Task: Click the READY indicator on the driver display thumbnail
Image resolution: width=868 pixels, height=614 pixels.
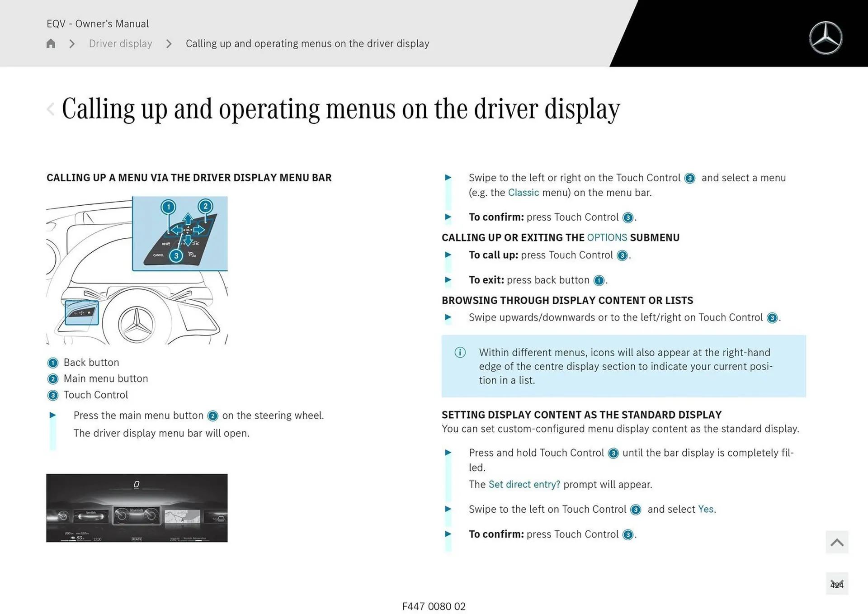Action: point(137,539)
